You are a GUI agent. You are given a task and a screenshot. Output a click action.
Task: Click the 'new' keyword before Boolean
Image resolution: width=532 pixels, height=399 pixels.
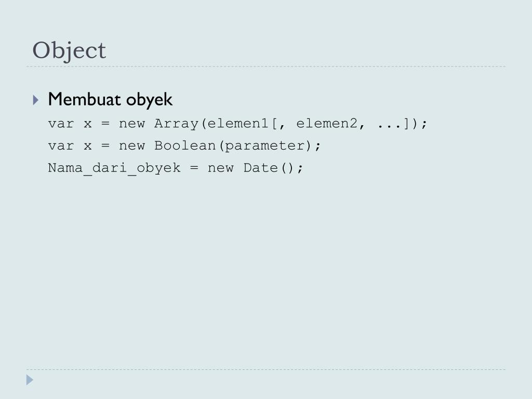(x=132, y=147)
